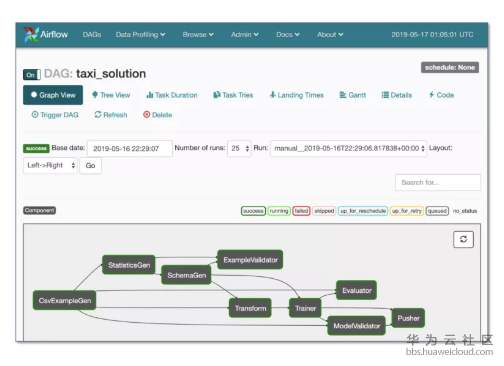The height and width of the screenshot is (366, 504).
Task: Expand the Browse menu
Action: tap(198, 35)
